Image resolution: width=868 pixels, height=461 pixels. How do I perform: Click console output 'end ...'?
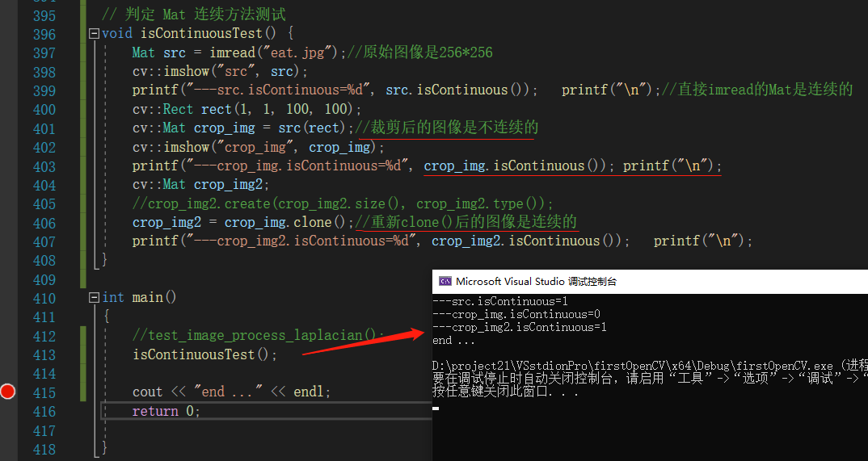pos(453,341)
